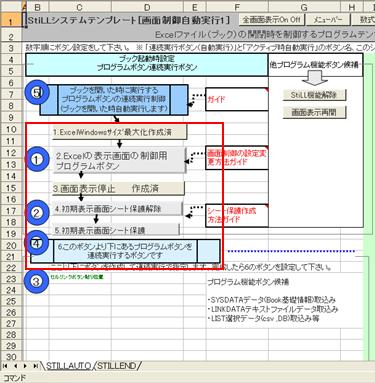Select the STILLAUTO sheet tab
The image size is (375, 383).
click(x=68, y=366)
